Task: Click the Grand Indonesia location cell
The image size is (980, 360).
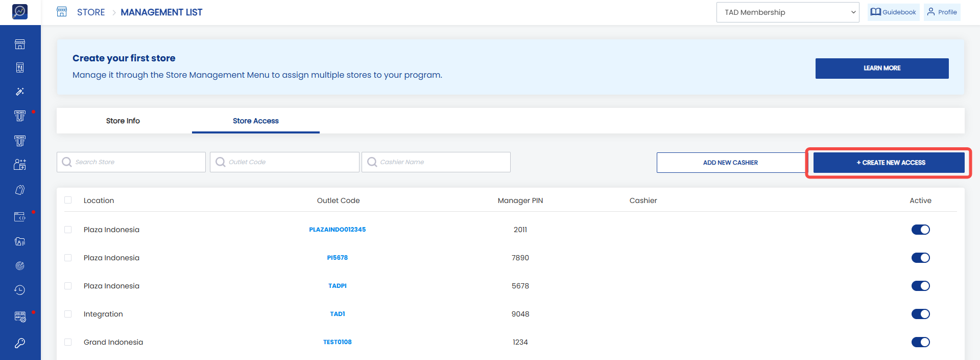Action: [x=113, y=342]
